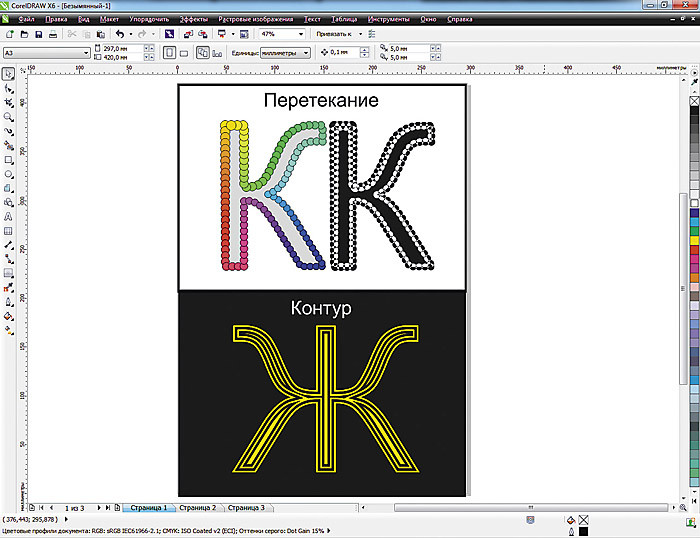This screenshot has width=700, height=538.
Task: Click the Print icon in the toolbar
Action: [x=53, y=34]
